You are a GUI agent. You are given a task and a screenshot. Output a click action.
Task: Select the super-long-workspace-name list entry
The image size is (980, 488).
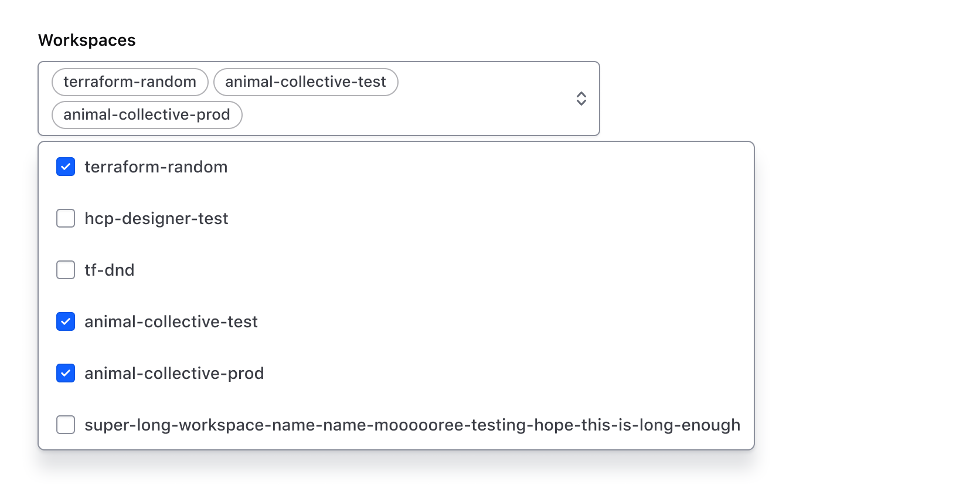[x=411, y=425]
